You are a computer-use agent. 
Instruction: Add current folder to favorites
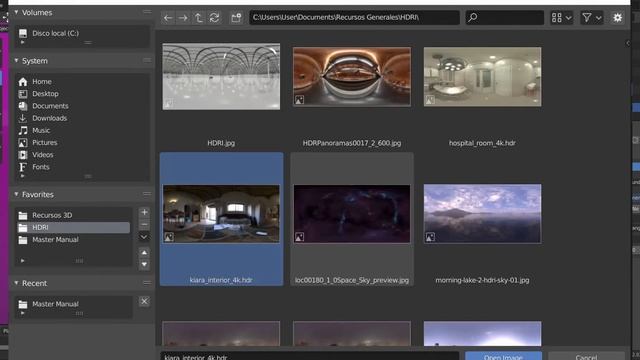point(144,212)
